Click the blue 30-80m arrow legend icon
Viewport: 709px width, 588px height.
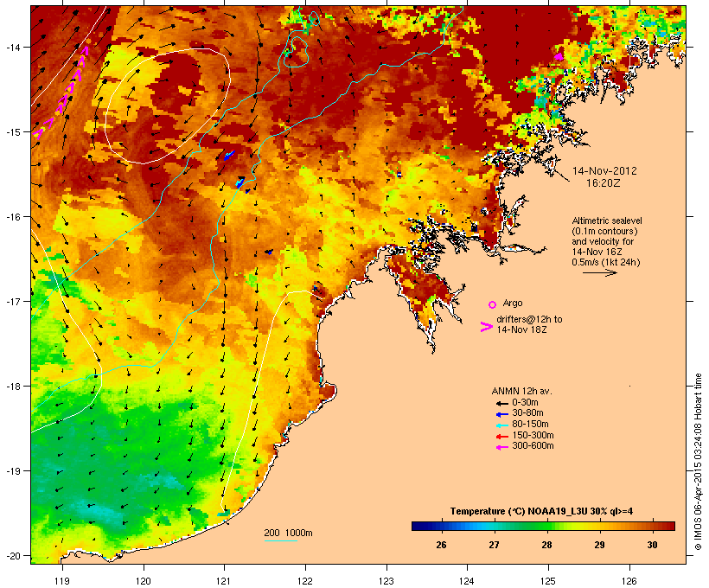coord(501,414)
